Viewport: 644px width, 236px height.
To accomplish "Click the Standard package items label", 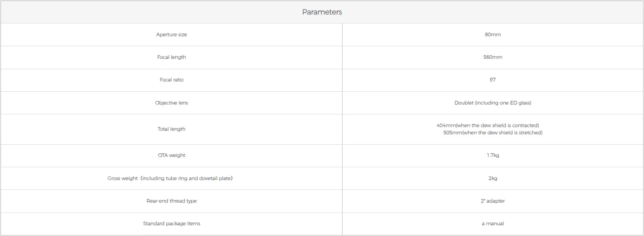I will (171, 223).
